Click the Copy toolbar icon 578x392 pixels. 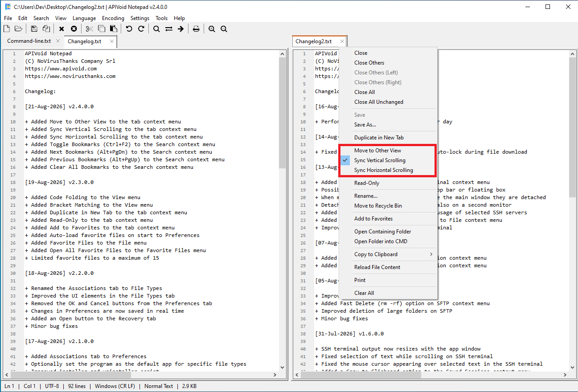(102, 29)
